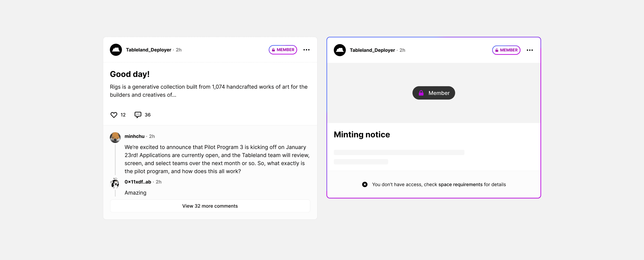Screen dimensions: 644x260
Task: Open minhchu's profile avatar
Action: pos(115,137)
